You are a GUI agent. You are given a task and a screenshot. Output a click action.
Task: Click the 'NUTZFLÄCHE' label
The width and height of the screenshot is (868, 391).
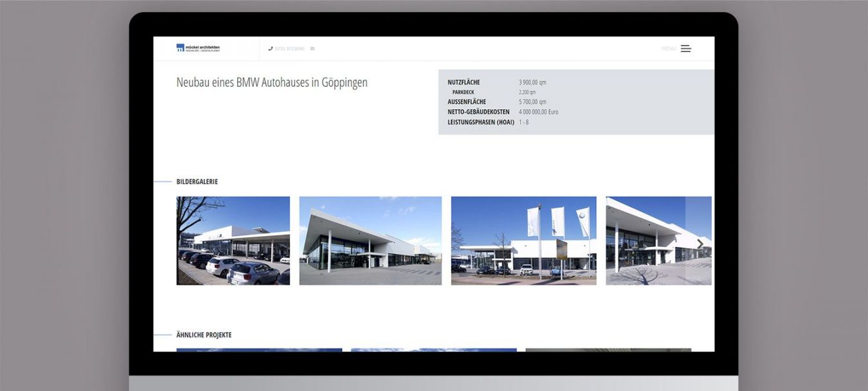(464, 82)
